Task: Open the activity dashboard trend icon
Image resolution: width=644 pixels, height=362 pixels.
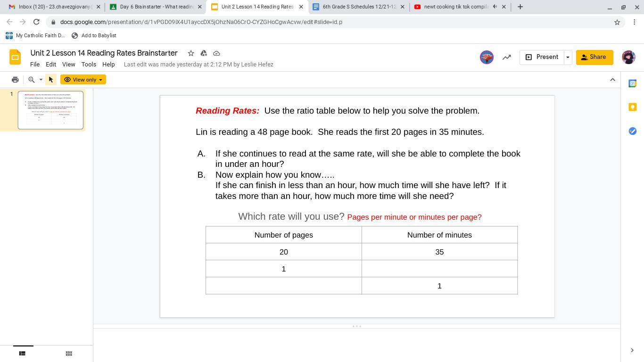Action: tap(507, 57)
